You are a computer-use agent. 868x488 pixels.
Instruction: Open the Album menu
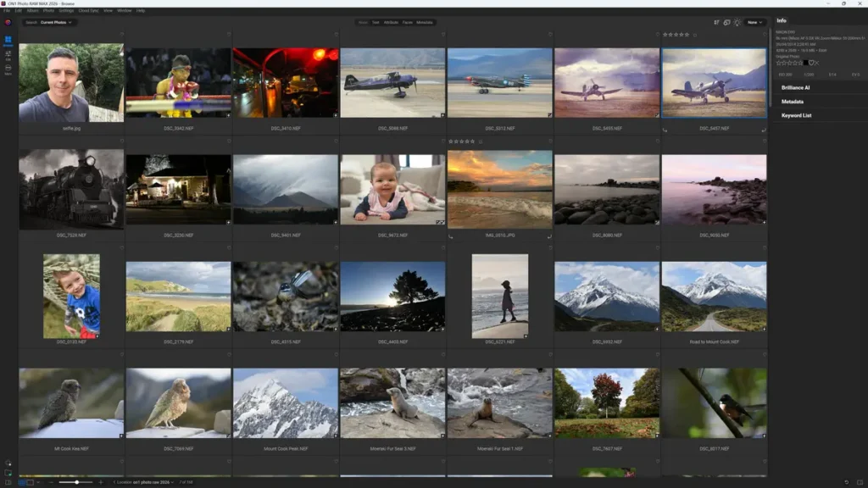pos(31,10)
